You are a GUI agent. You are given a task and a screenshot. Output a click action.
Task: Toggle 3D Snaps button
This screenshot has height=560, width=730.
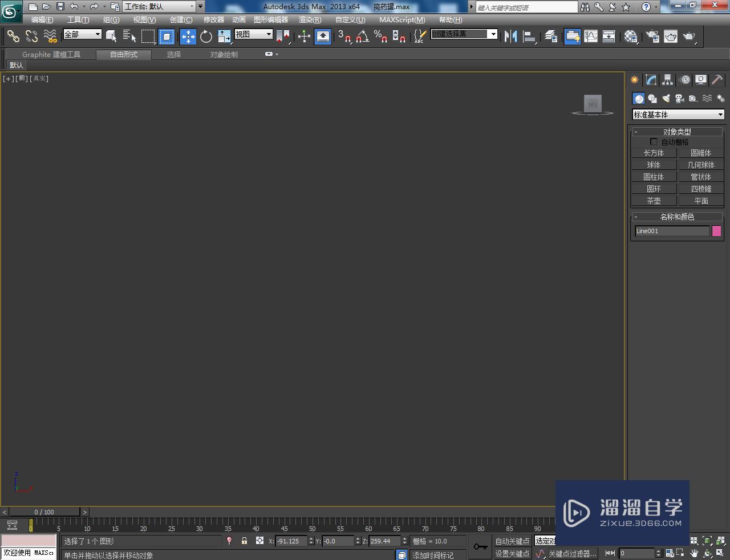[x=344, y=36]
